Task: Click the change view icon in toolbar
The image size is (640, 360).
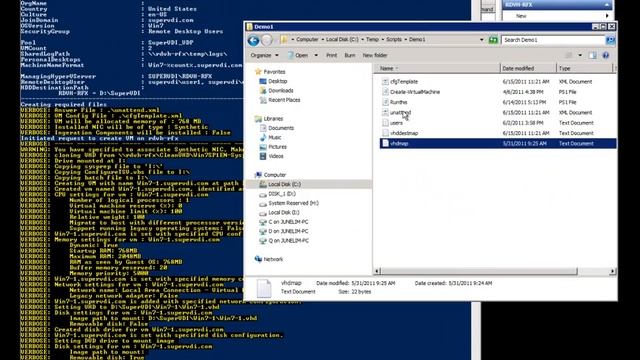Action: [x=569, y=55]
